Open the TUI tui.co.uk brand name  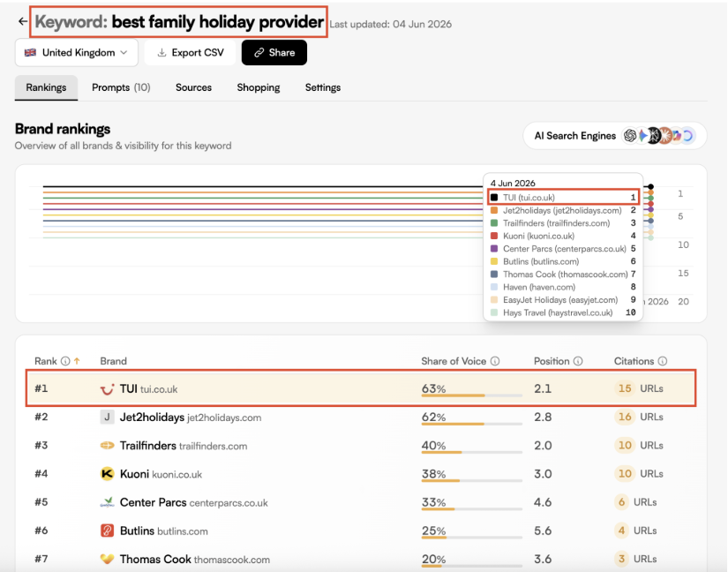148,388
